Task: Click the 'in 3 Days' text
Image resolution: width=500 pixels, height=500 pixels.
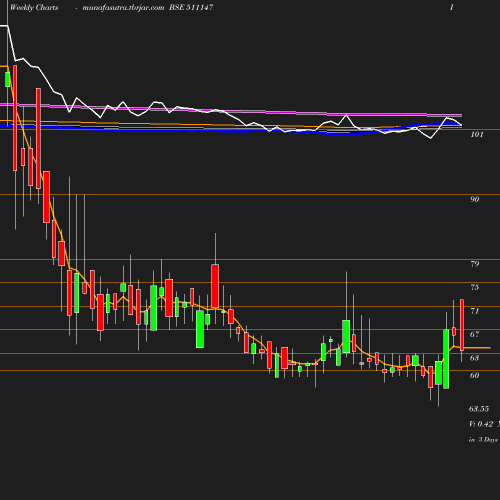Action: [483, 440]
